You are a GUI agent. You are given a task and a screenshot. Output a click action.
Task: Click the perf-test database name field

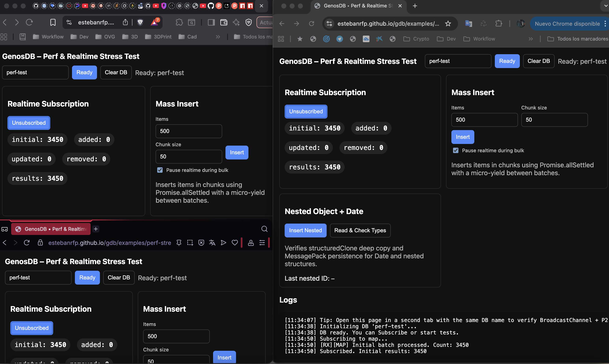point(458,61)
